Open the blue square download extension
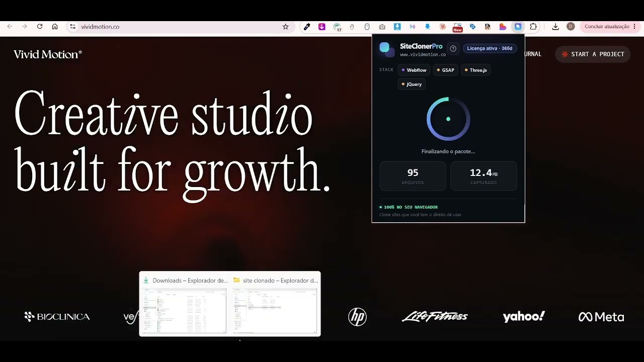Viewport: 644px width, 362px height. [x=397, y=27]
